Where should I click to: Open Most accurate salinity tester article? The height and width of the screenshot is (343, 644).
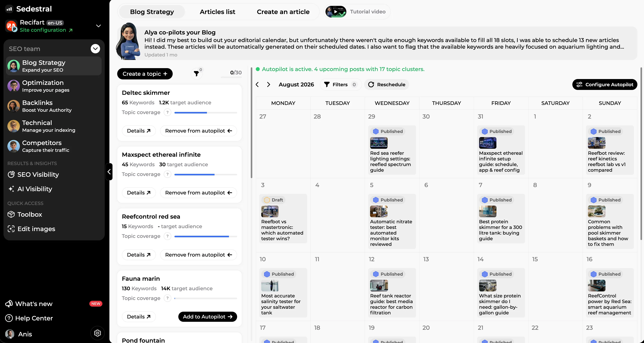tap(283, 293)
